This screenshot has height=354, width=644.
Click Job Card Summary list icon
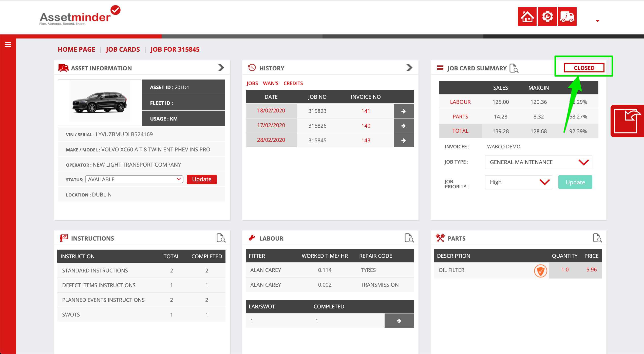(440, 68)
